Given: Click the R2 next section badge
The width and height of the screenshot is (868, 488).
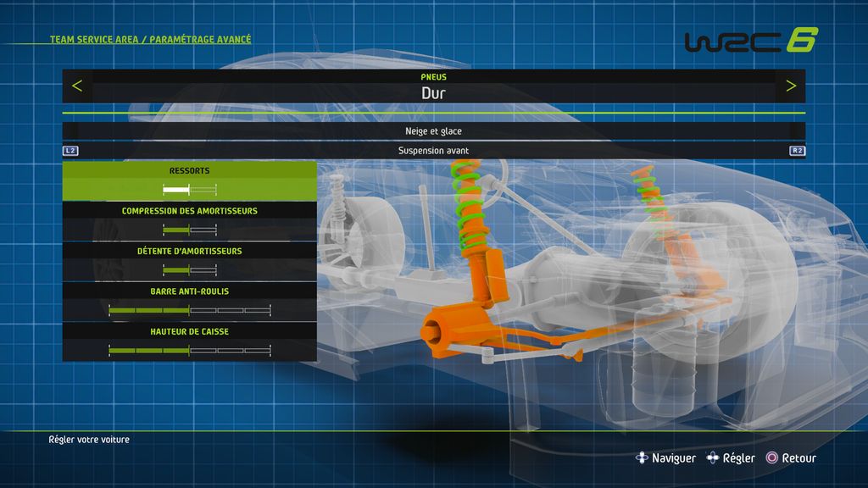Looking at the screenshot, I should (x=797, y=151).
